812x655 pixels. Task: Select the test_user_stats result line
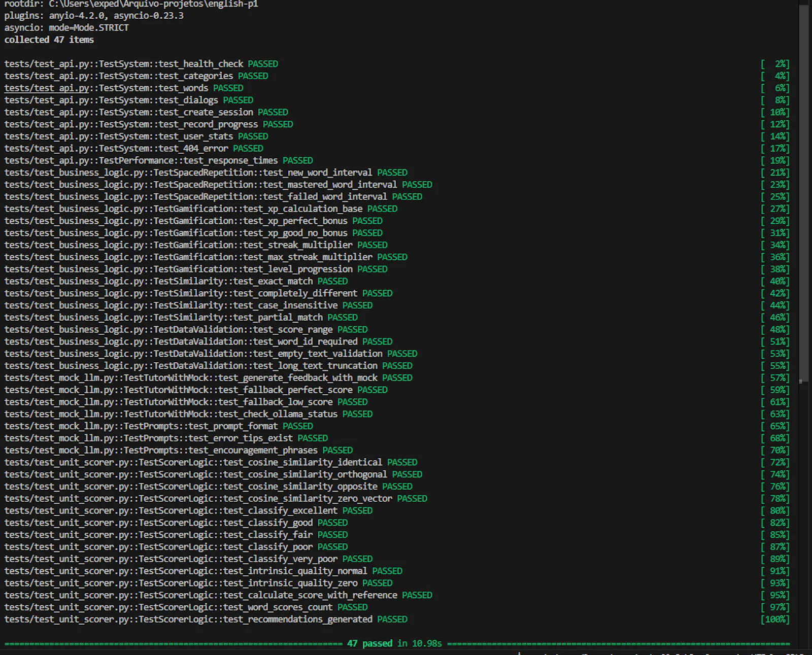tap(136, 136)
